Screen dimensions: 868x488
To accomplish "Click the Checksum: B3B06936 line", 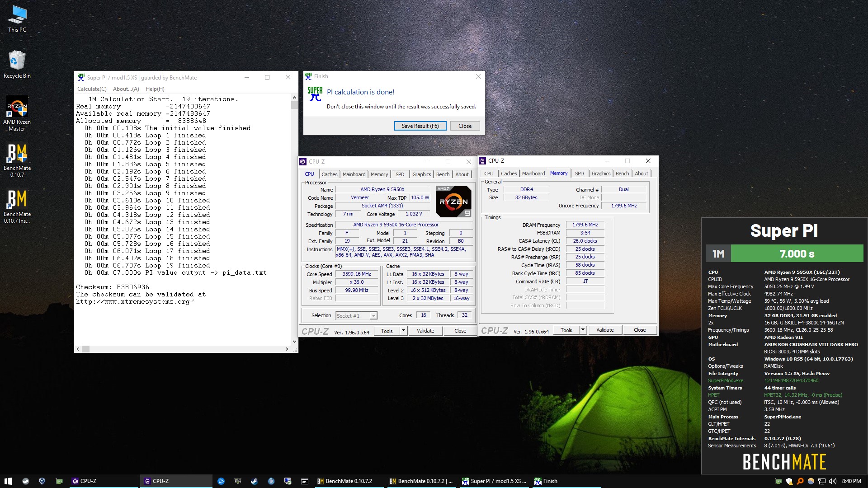I will pos(112,287).
